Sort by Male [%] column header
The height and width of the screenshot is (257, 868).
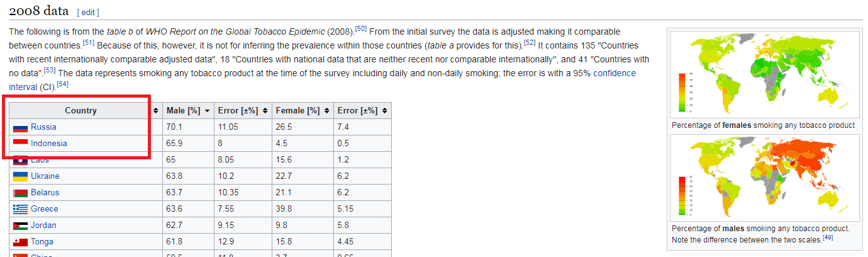coord(188,111)
